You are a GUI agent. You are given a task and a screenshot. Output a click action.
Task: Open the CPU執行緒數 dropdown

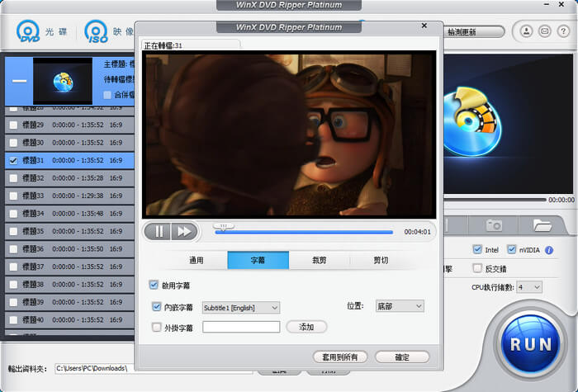point(529,287)
